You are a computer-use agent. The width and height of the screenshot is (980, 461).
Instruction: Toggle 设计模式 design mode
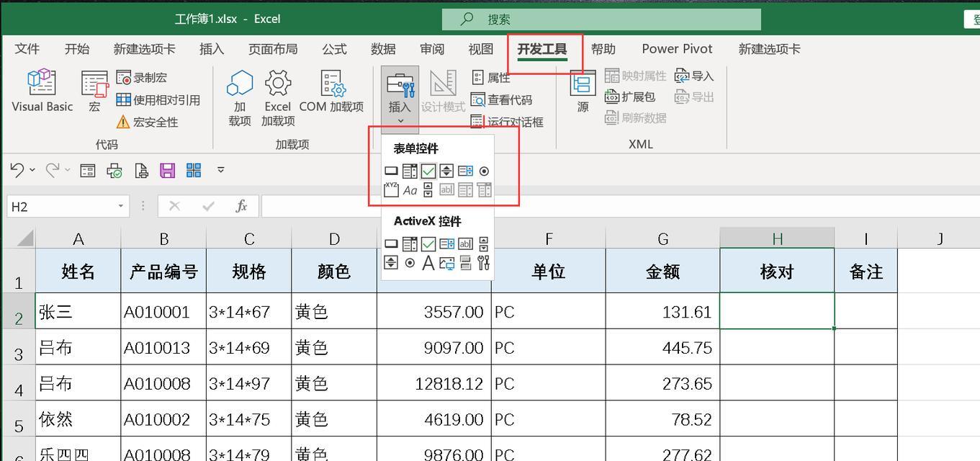point(443,91)
